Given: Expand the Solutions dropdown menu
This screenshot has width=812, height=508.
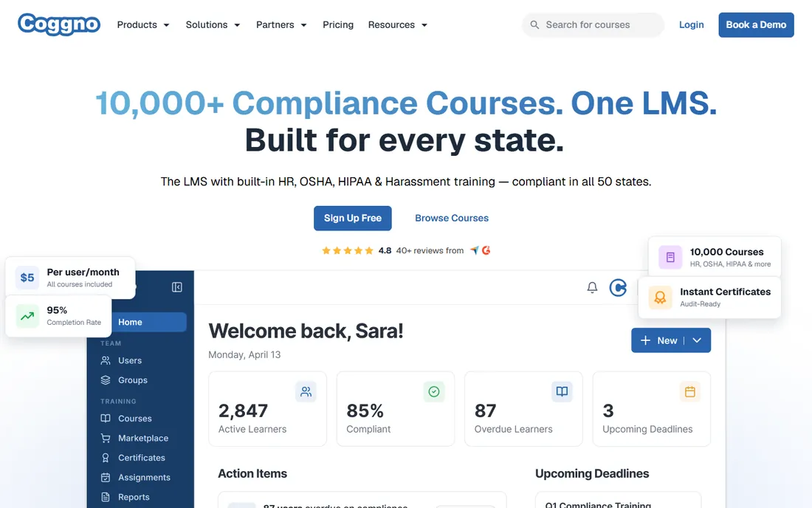Looking at the screenshot, I should pyautogui.click(x=213, y=25).
